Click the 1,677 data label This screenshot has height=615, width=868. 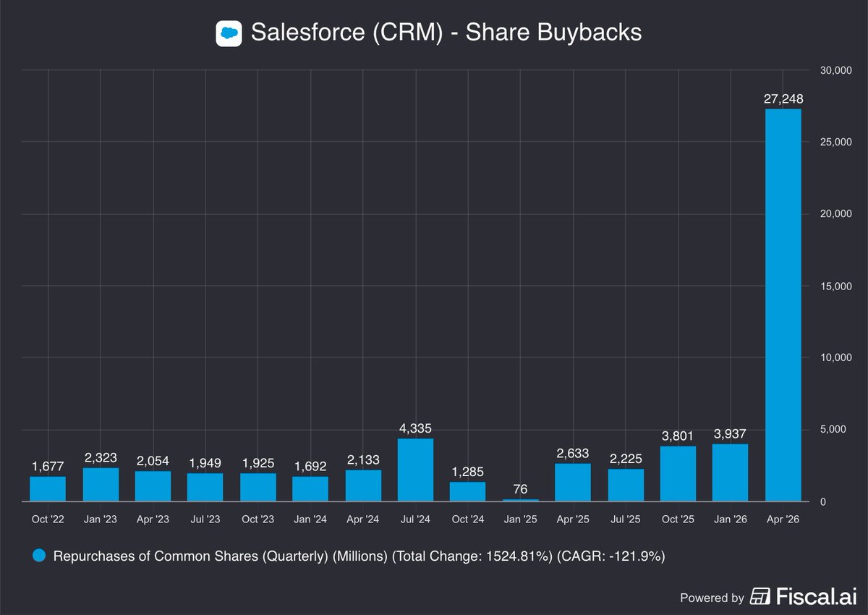pos(48,466)
